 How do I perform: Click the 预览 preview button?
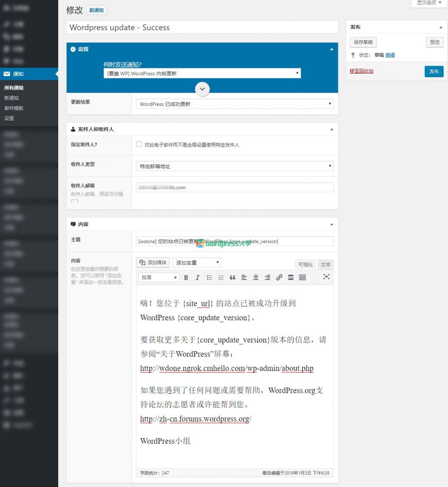pos(434,42)
